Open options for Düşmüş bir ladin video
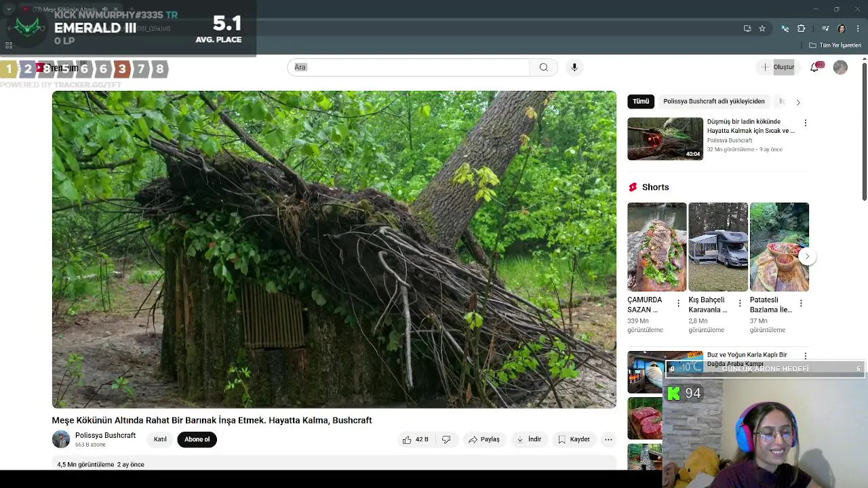 pyautogui.click(x=805, y=123)
